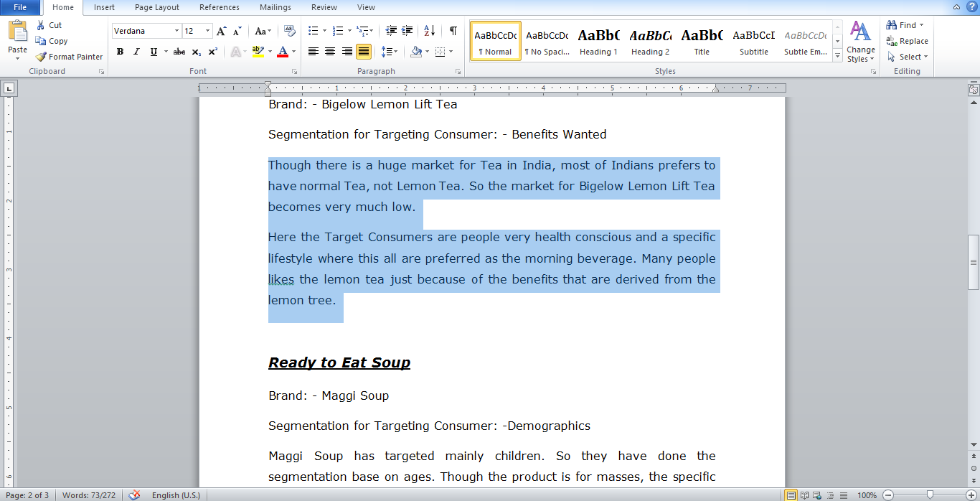Zoom out with minus button
Image resolution: width=980 pixels, height=501 pixels.
coord(888,495)
